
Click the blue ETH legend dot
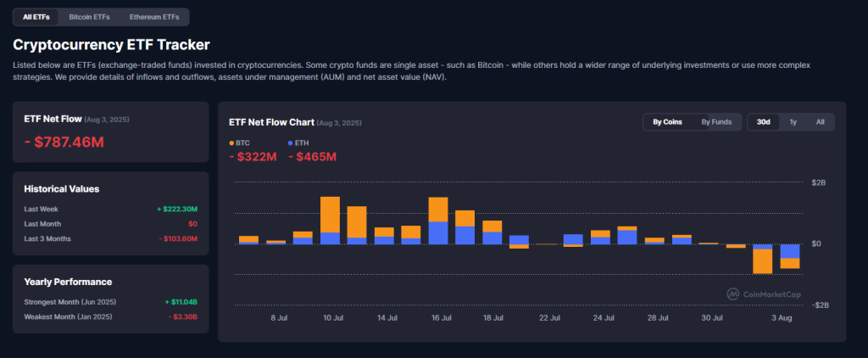291,143
